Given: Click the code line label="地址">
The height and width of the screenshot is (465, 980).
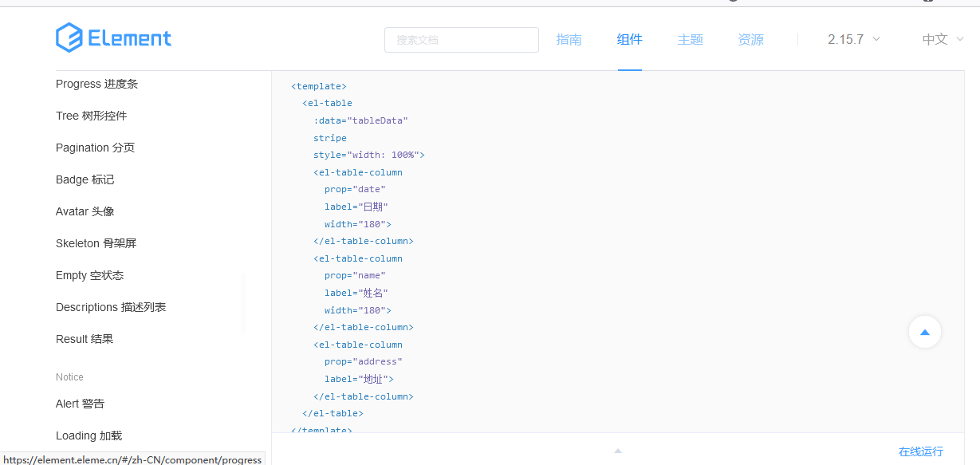Looking at the screenshot, I should tap(359, 379).
